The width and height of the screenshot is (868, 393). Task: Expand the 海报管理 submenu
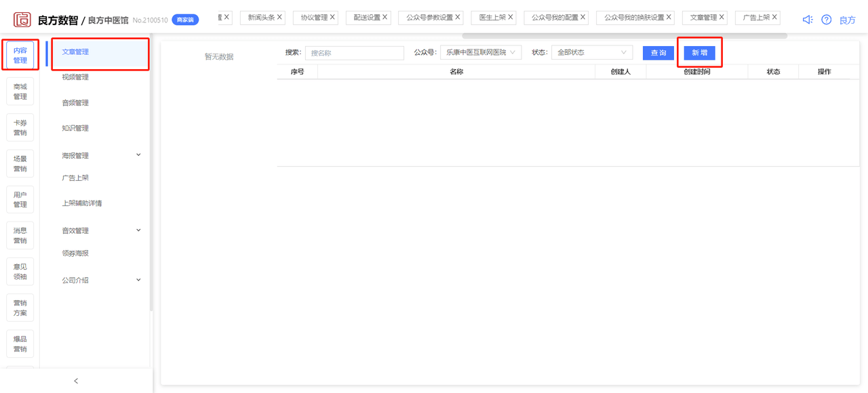coord(138,155)
